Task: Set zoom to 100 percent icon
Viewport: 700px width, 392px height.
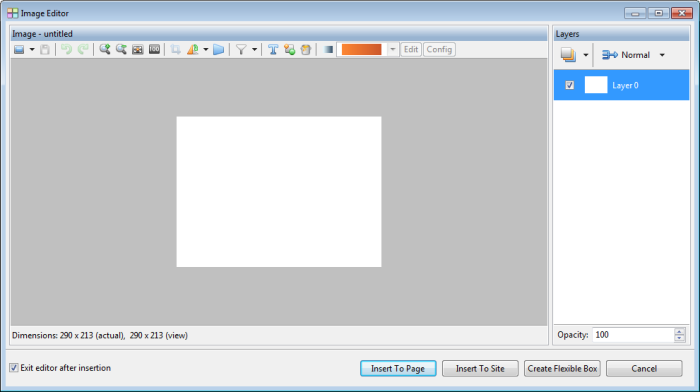Action: click(154, 50)
